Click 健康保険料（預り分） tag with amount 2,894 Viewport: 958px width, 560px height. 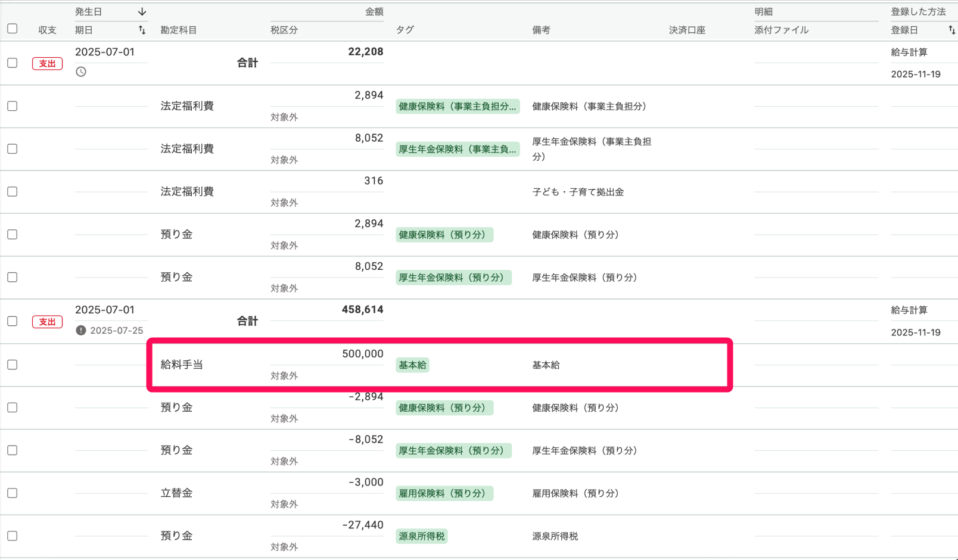[444, 235]
